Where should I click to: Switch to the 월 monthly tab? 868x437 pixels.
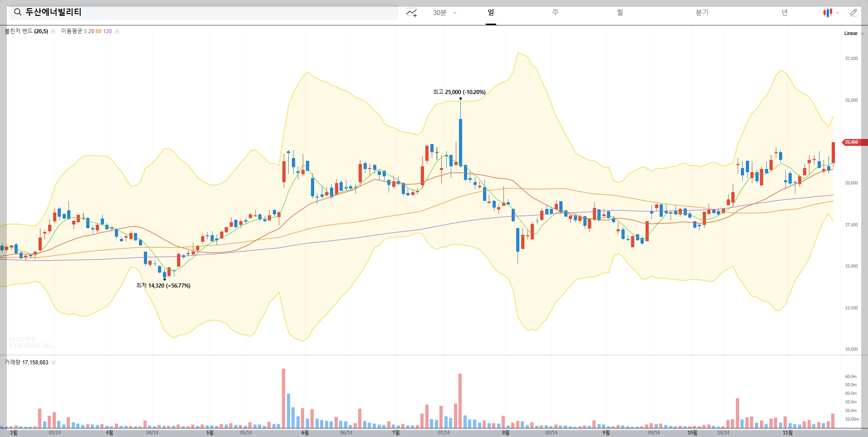(620, 13)
